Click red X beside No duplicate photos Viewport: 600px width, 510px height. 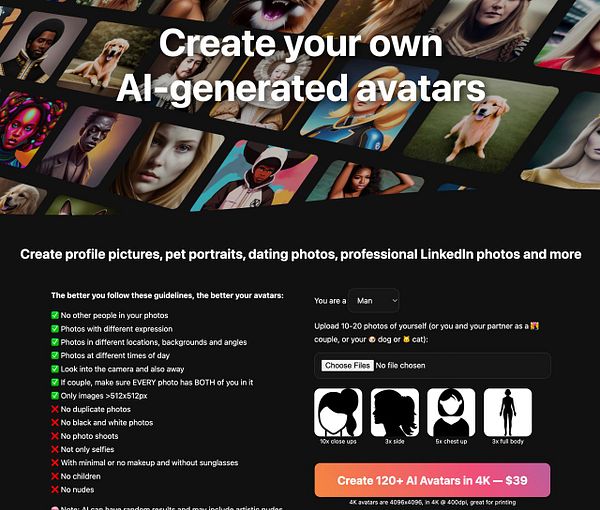coord(55,409)
